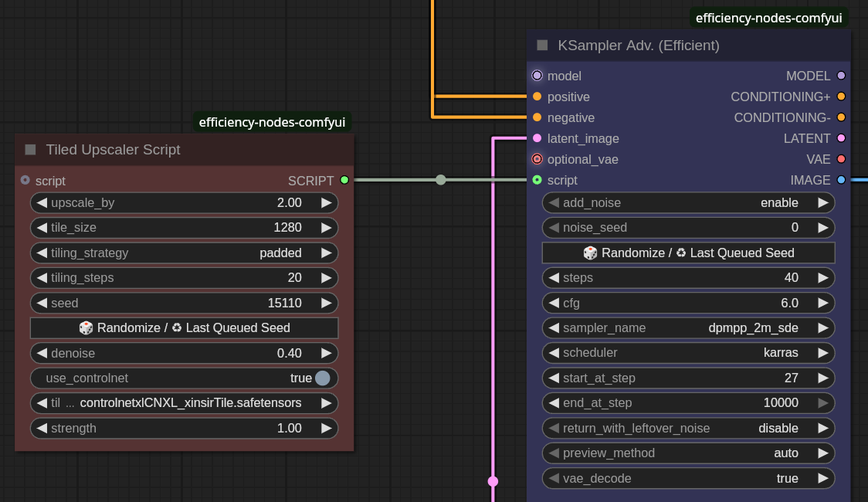Open the controlnetxlCNXL_xinsirTile.safetensors model dropdown
This screenshot has height=502, width=868.
pyautogui.click(x=185, y=403)
